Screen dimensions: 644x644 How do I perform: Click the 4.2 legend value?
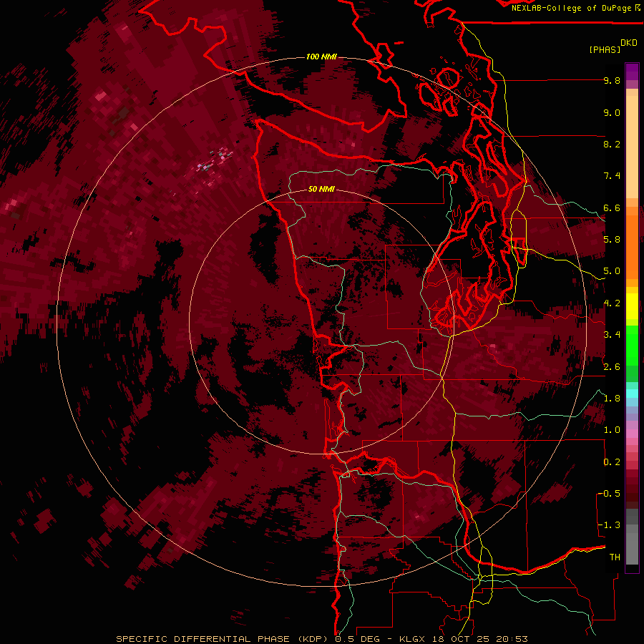[x=612, y=303]
